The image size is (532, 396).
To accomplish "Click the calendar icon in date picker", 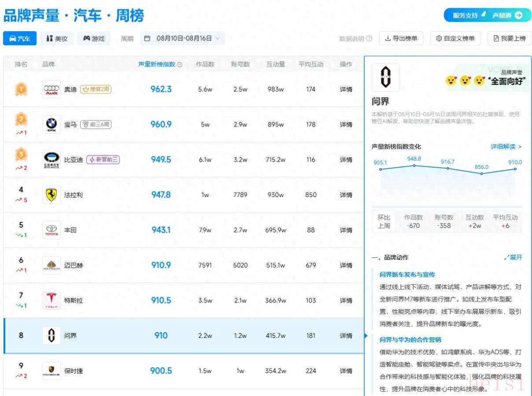I will pyautogui.click(x=147, y=38).
